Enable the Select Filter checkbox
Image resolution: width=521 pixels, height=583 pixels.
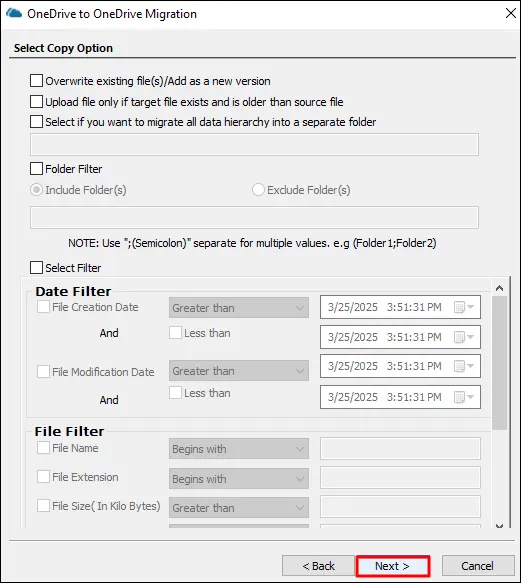point(36,267)
